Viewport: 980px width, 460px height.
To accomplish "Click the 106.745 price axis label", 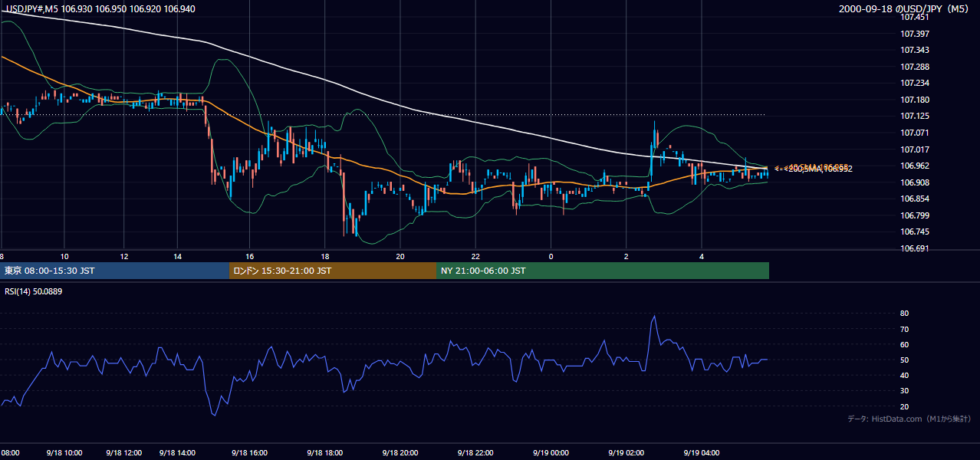I will (916, 232).
